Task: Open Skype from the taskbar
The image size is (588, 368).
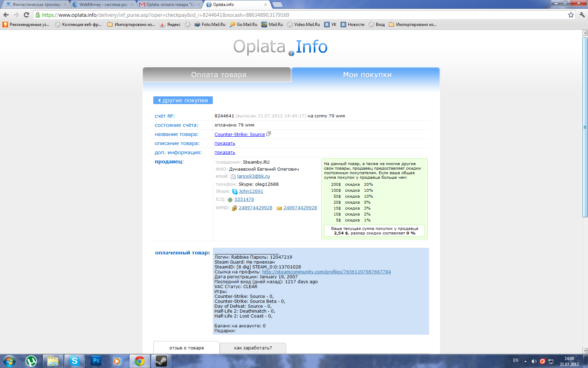Action: coord(74,361)
